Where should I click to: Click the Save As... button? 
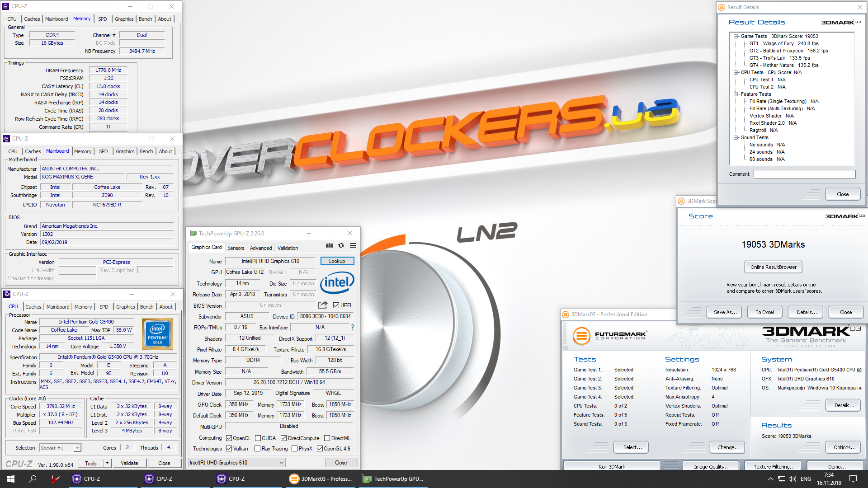pyautogui.click(x=725, y=312)
